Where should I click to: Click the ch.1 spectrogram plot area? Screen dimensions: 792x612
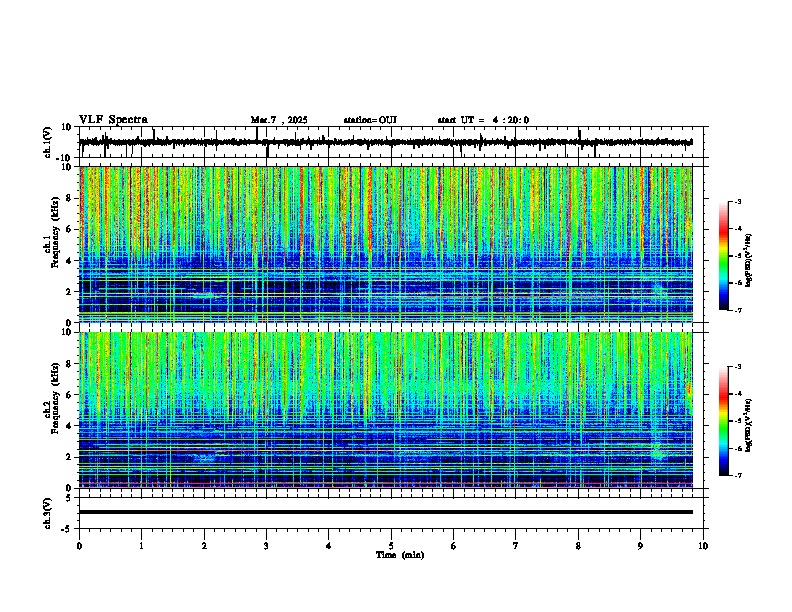[386, 244]
